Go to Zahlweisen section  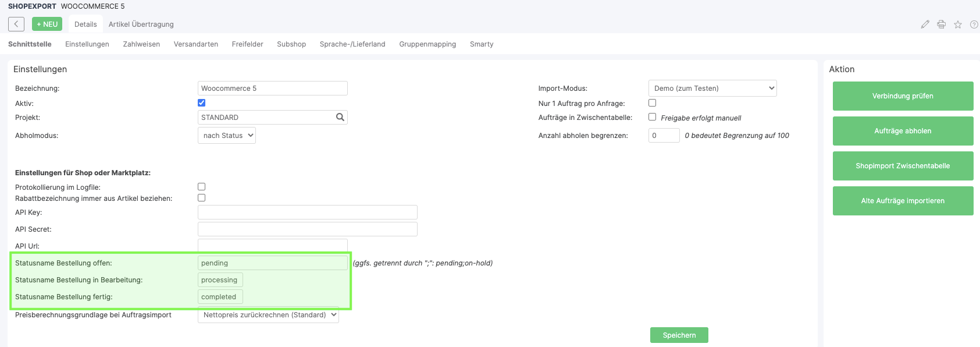pos(141,44)
